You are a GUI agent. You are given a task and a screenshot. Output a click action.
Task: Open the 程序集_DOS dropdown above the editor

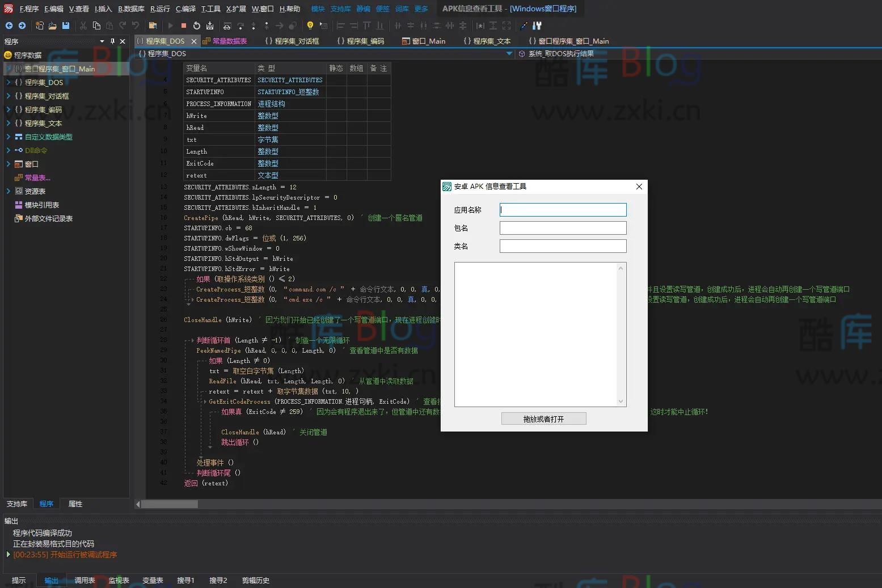[x=509, y=54]
